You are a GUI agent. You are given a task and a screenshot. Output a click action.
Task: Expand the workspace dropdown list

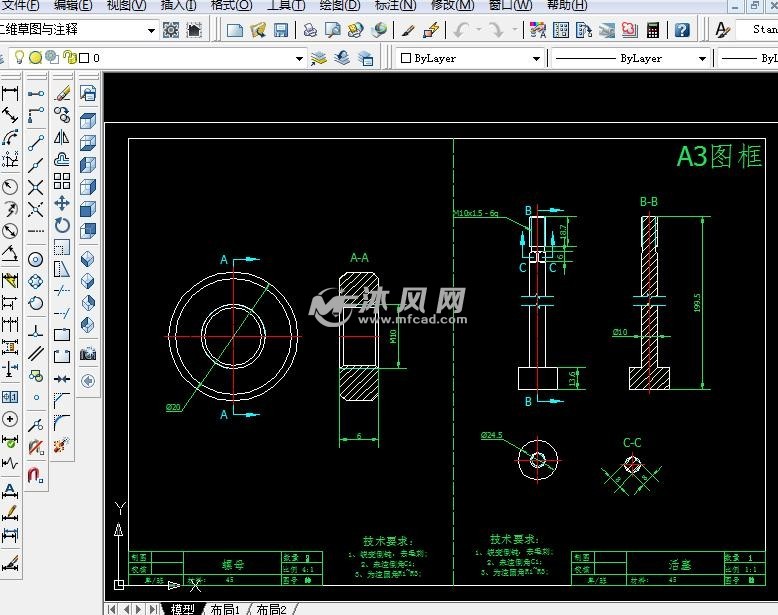pyautogui.click(x=151, y=30)
